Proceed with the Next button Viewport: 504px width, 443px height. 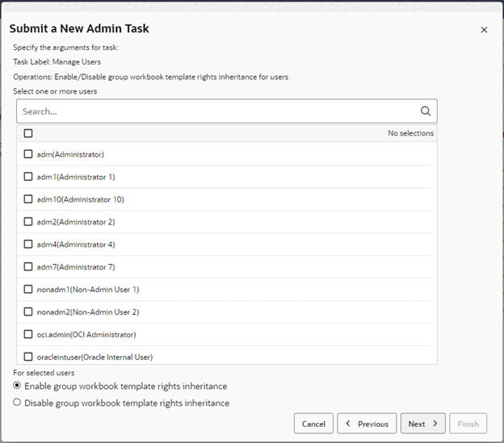(422, 424)
